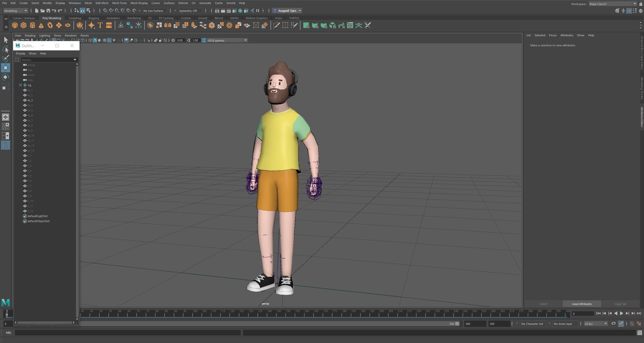This screenshot has height=343, width=644.
Task: Open the Outliner search filter dropdown arrow
Action: click(75, 60)
